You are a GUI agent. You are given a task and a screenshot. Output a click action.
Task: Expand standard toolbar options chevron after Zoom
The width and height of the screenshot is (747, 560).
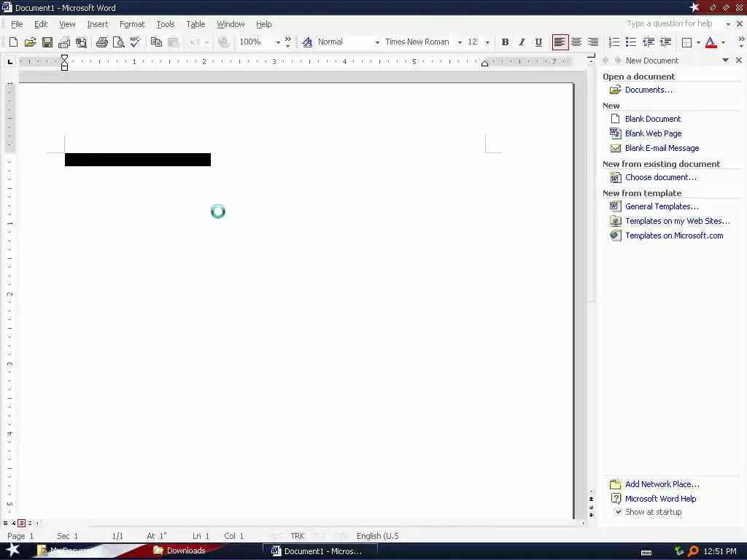[x=287, y=42]
